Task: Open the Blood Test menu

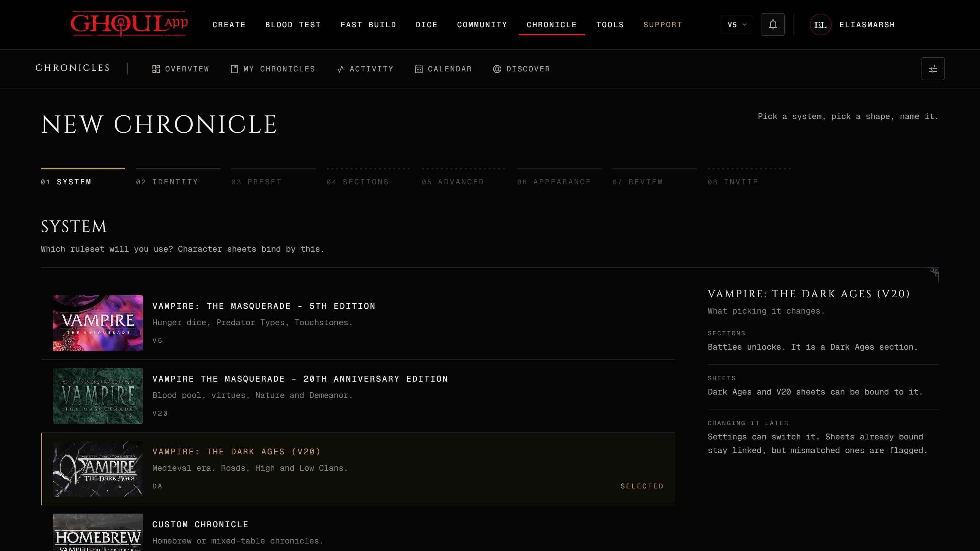Action: 293,25
